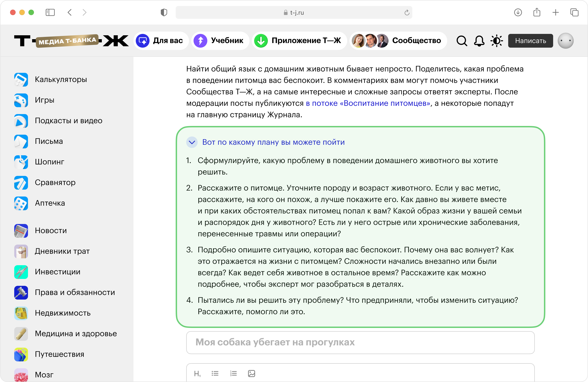
Task: Click "Вот по какому плану" header link
Action: (x=273, y=142)
